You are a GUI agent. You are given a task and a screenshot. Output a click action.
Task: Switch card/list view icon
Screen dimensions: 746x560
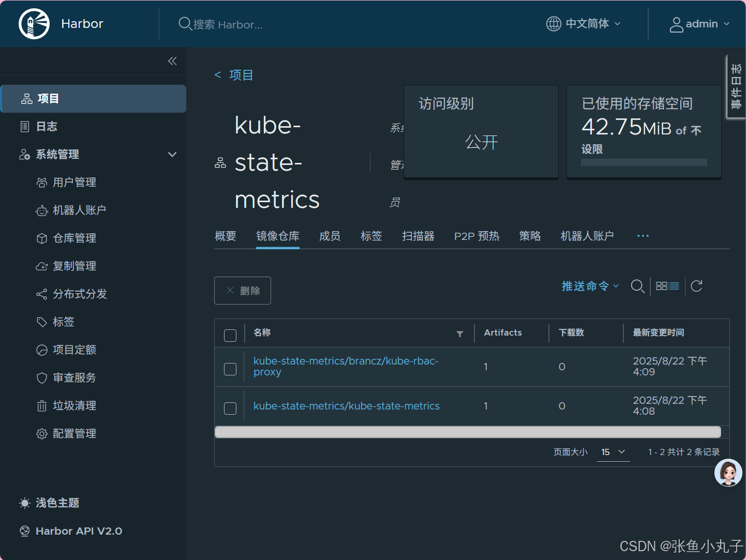(667, 286)
